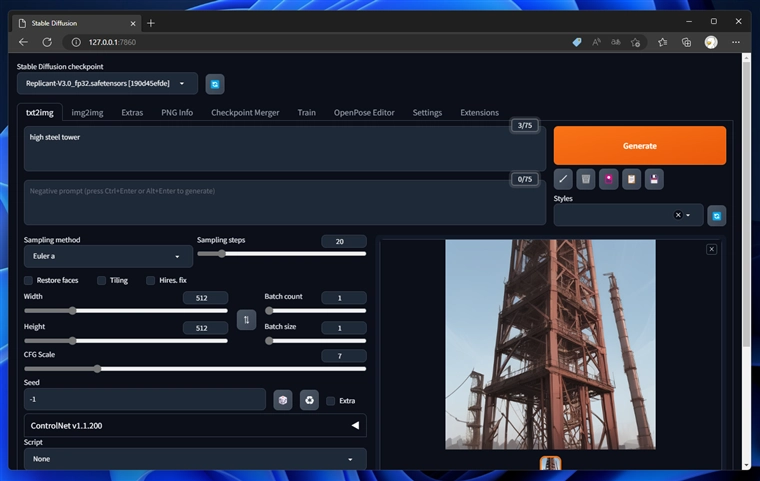Enable Restore faces checkbox
Image resolution: width=760 pixels, height=481 pixels.
click(28, 280)
